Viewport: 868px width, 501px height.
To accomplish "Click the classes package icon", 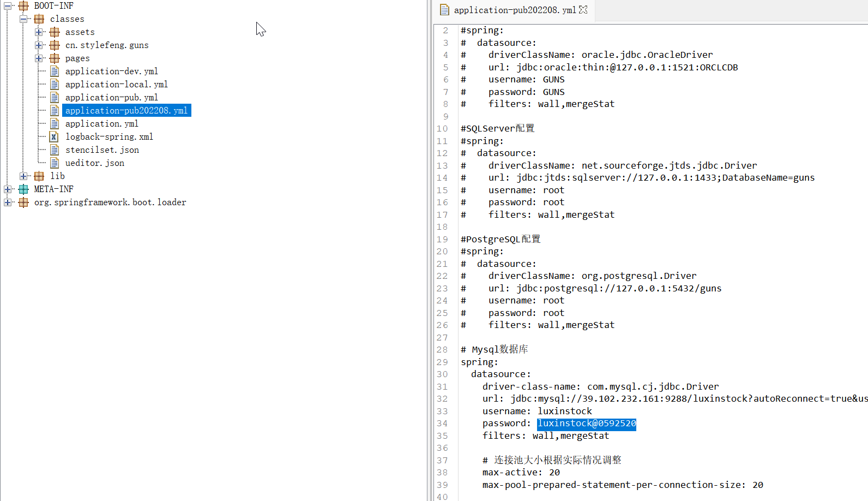I will point(39,19).
